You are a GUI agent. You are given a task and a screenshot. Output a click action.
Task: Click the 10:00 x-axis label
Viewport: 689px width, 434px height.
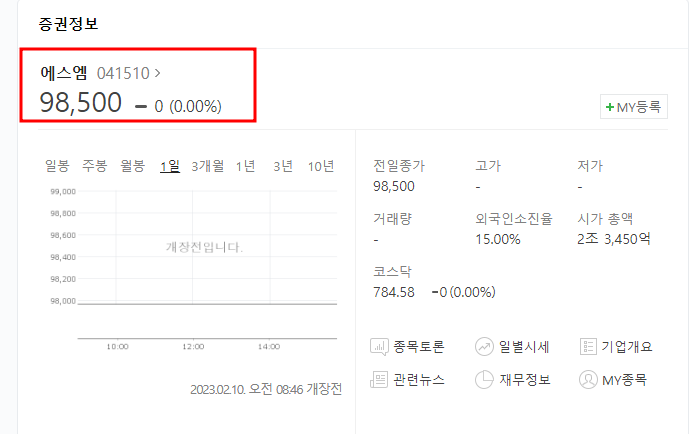[117, 347]
